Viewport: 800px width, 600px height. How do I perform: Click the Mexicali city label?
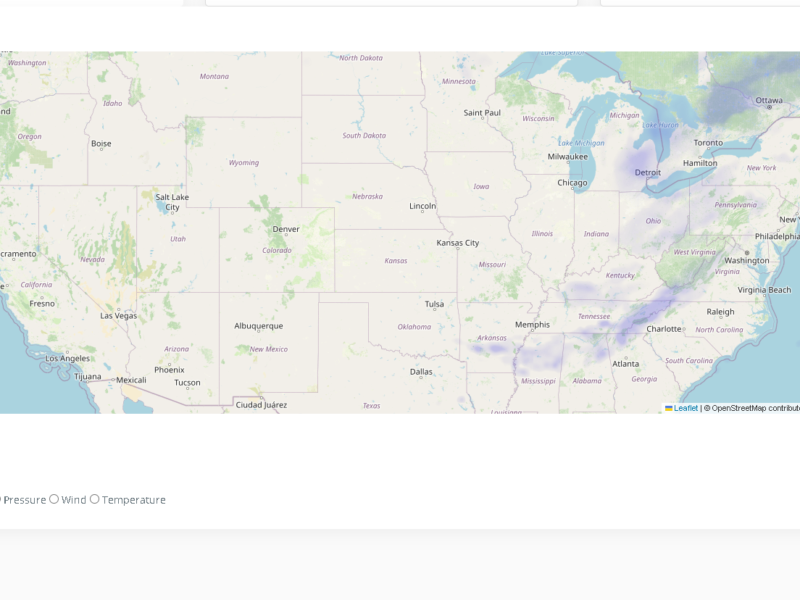click(131, 380)
